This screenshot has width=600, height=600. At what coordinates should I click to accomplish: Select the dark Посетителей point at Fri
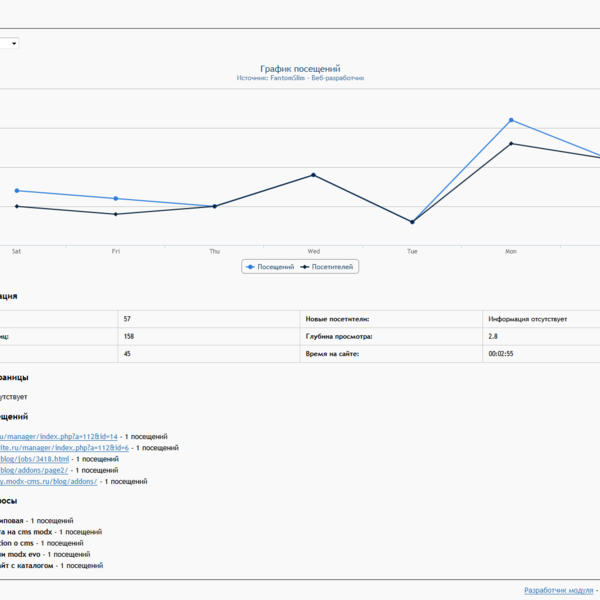click(x=116, y=214)
